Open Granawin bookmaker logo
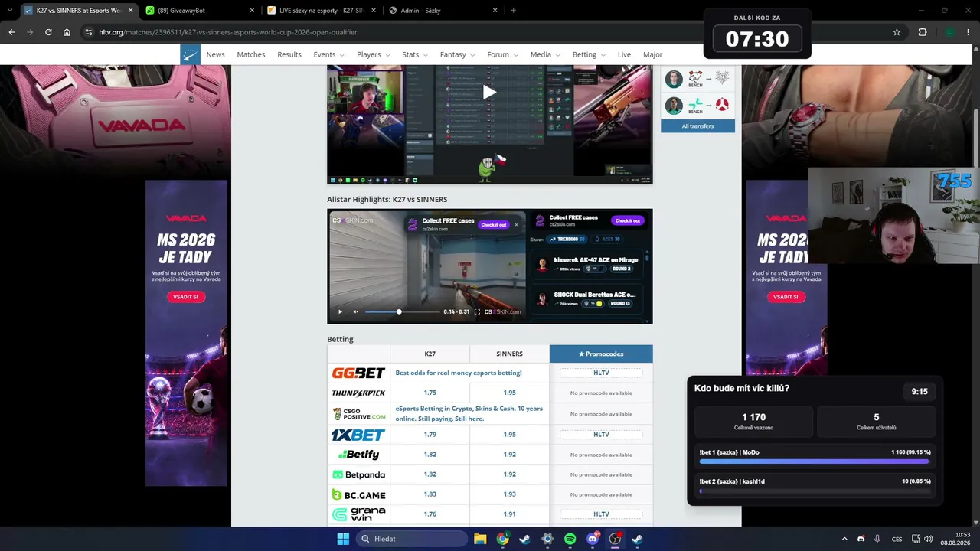 tap(358, 514)
